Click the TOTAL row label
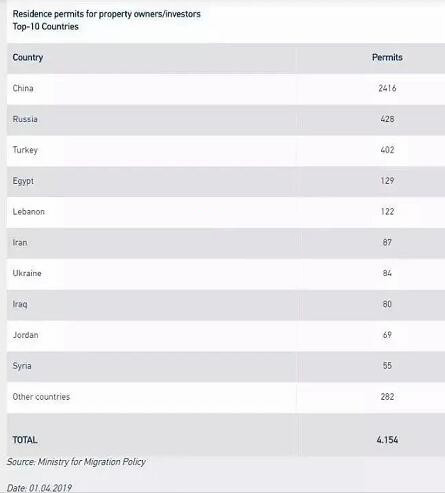The image size is (445, 493). pyautogui.click(x=25, y=440)
